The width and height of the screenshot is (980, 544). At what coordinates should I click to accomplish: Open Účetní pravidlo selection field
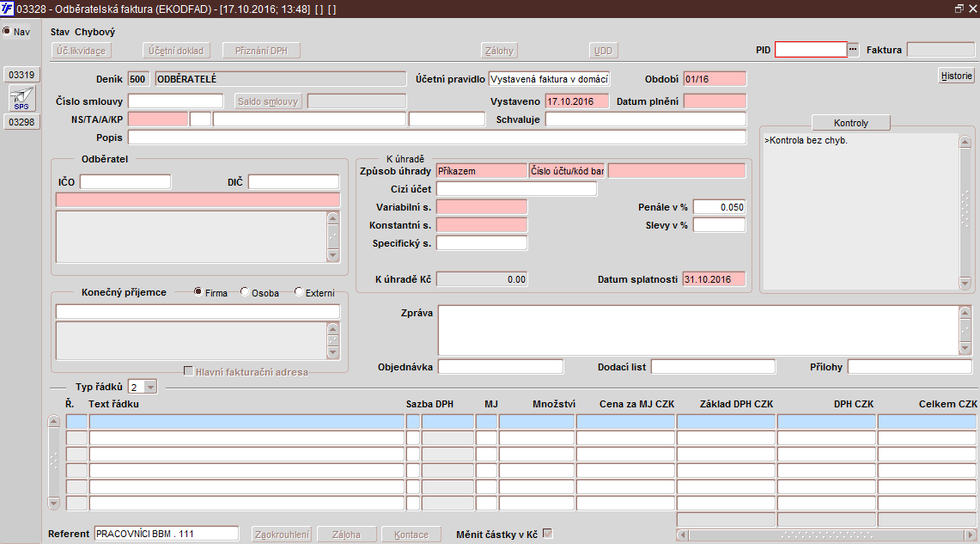pos(549,79)
